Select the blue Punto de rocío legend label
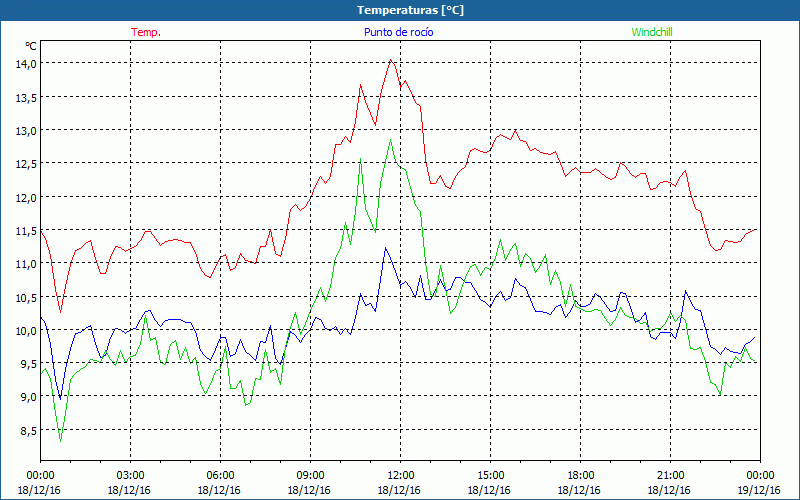This screenshot has height=500, width=800. click(398, 32)
